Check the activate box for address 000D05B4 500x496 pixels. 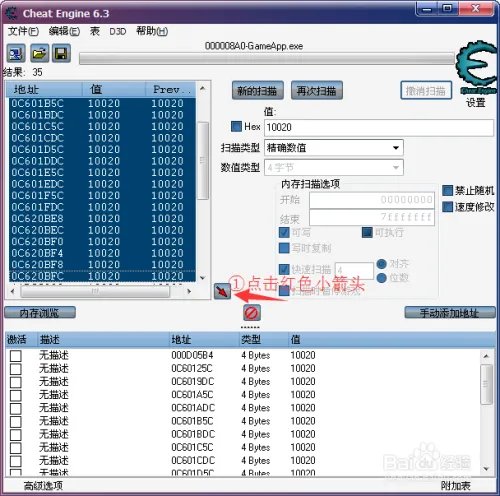(x=16, y=356)
